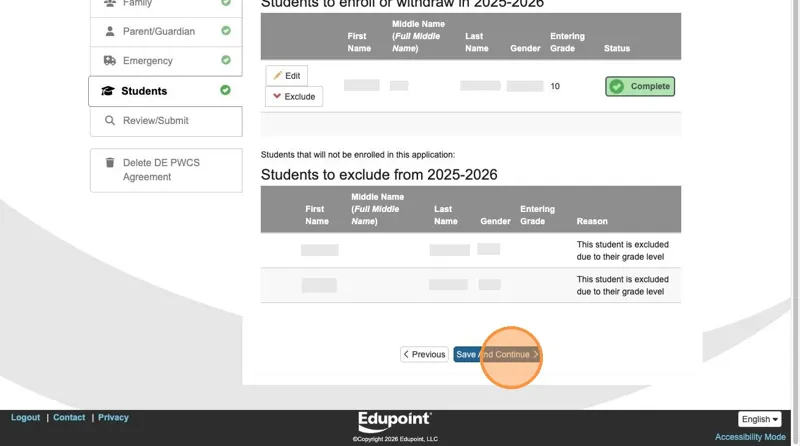
Task: Click the magnifying glass Review/Submit icon
Action: coord(110,120)
